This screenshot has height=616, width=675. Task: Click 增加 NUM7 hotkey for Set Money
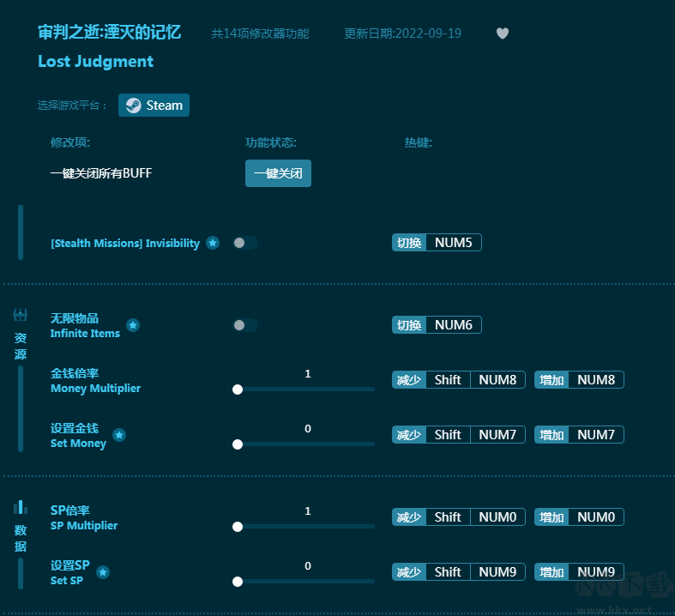pos(579,434)
